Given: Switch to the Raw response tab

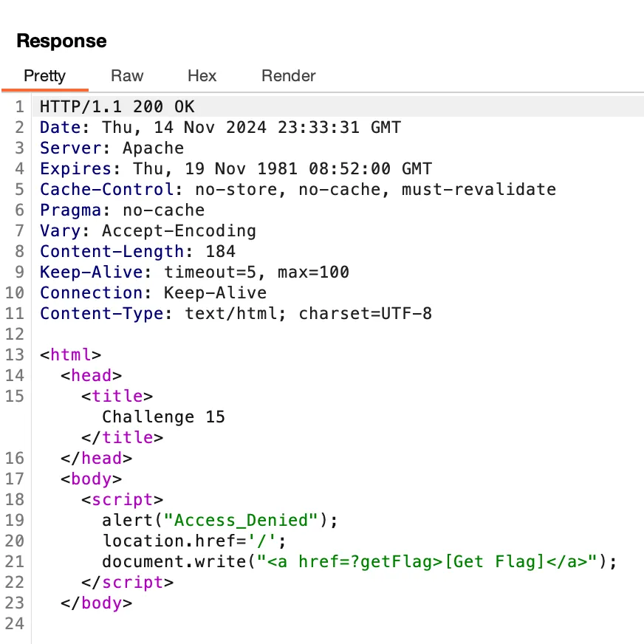Looking at the screenshot, I should pyautogui.click(x=126, y=76).
